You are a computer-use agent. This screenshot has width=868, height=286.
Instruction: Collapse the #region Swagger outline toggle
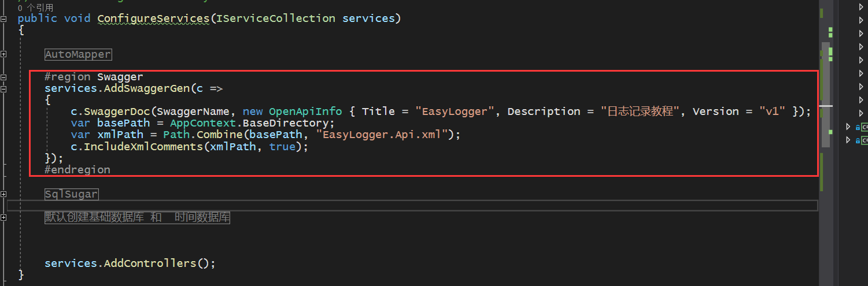[4, 77]
